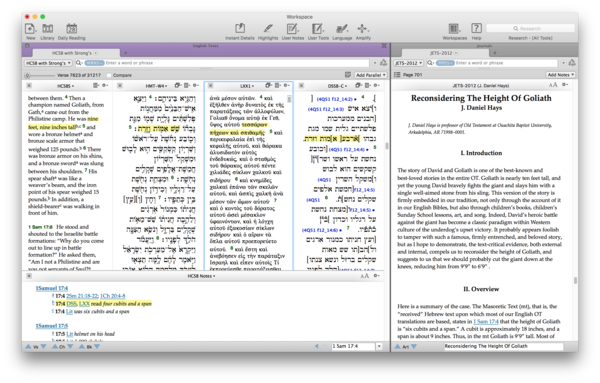The width and height of the screenshot is (600, 383).
Task: Click analytics icon in HCSB search bar
Action: click(383, 63)
